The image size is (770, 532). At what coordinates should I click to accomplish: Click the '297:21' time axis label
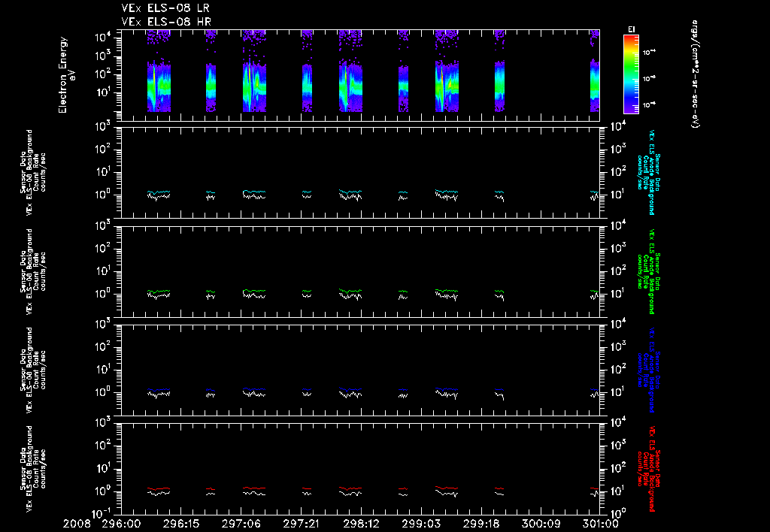point(301,524)
